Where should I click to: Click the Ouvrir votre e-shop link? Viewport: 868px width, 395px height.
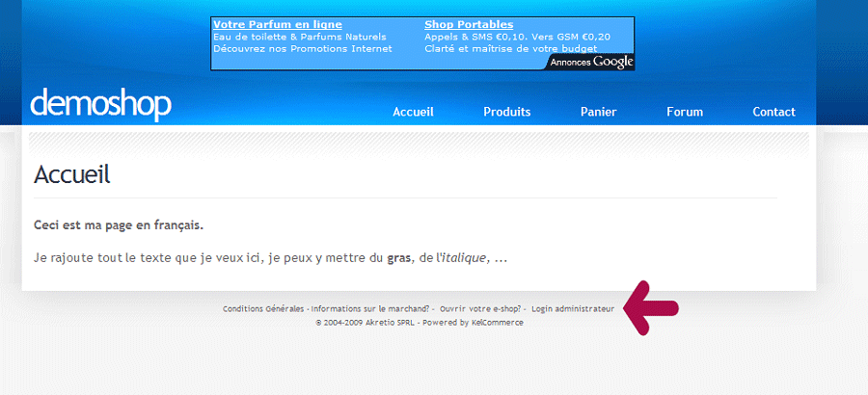point(480,309)
